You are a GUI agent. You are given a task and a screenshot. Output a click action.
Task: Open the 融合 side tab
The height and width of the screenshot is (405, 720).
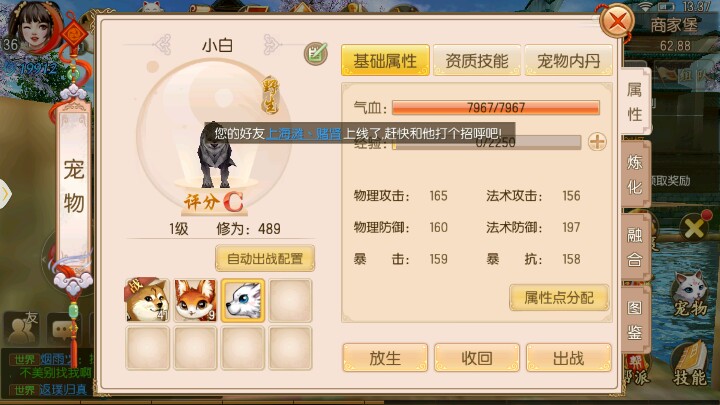click(x=635, y=247)
